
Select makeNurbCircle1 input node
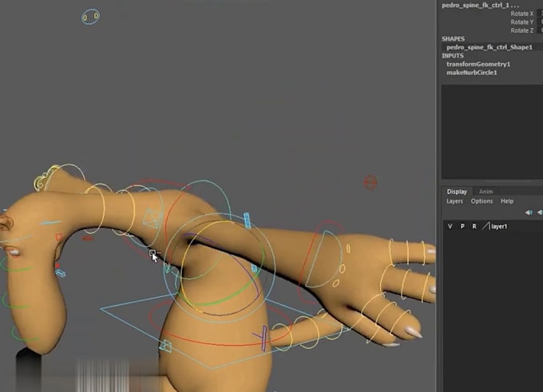pyautogui.click(x=472, y=73)
